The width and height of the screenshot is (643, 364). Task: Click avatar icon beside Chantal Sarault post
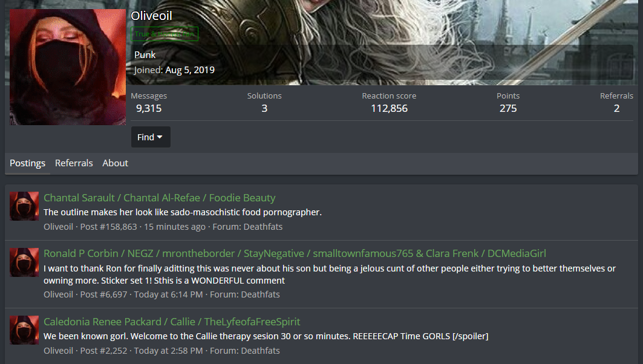tap(24, 206)
